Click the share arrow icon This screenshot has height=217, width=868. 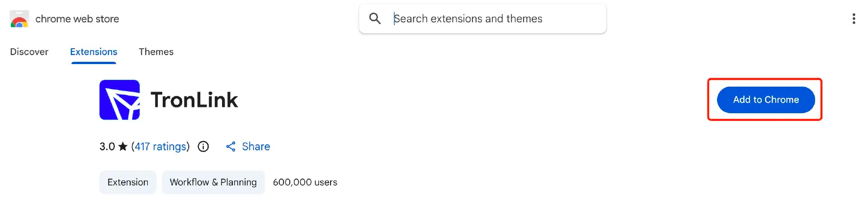pyautogui.click(x=231, y=147)
